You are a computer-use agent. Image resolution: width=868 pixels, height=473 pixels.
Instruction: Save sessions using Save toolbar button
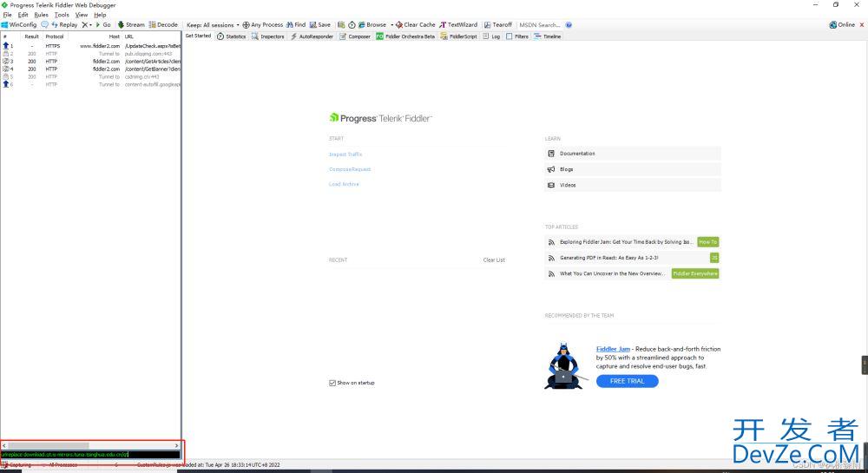[x=320, y=25]
